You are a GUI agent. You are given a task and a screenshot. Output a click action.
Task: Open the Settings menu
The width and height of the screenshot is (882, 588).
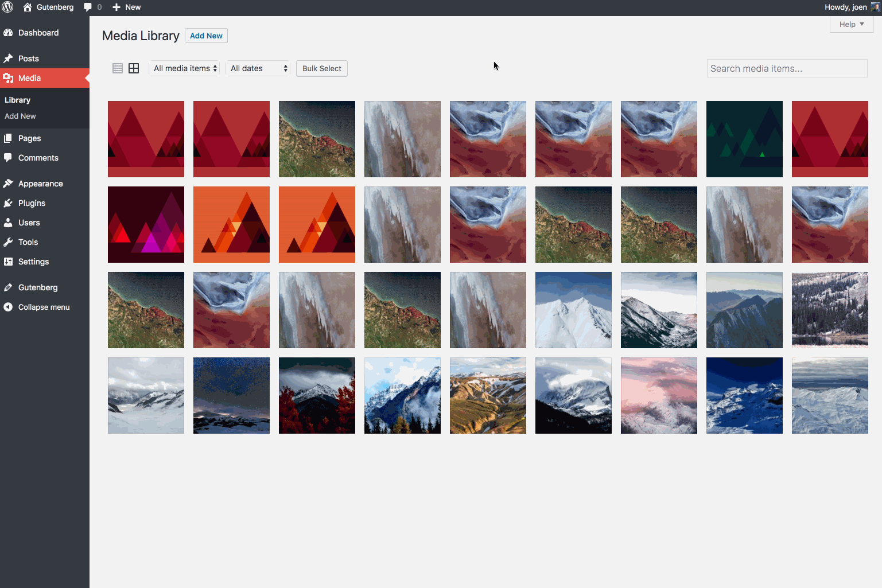pyautogui.click(x=33, y=262)
